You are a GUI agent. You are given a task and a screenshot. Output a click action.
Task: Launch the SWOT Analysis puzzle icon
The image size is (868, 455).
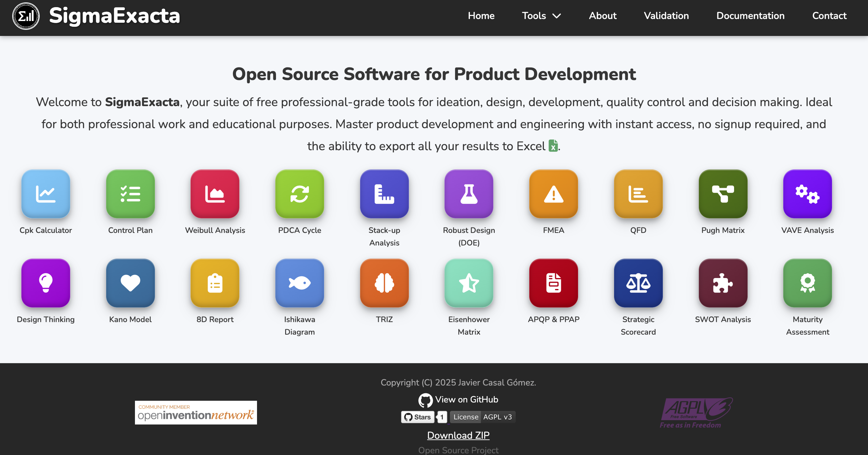(x=723, y=283)
